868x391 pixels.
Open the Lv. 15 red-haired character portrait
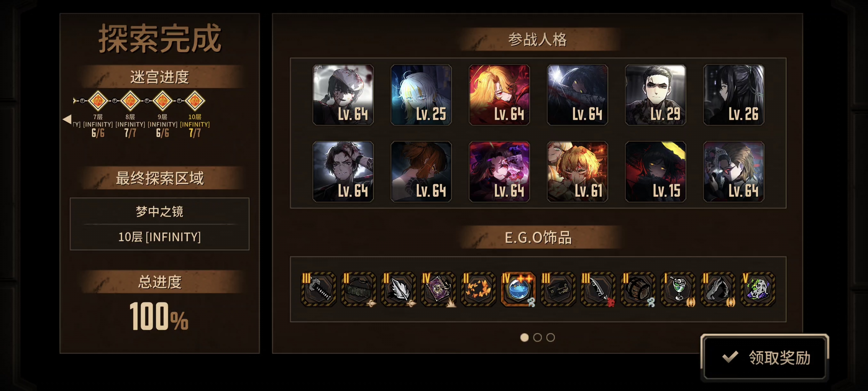coord(655,172)
